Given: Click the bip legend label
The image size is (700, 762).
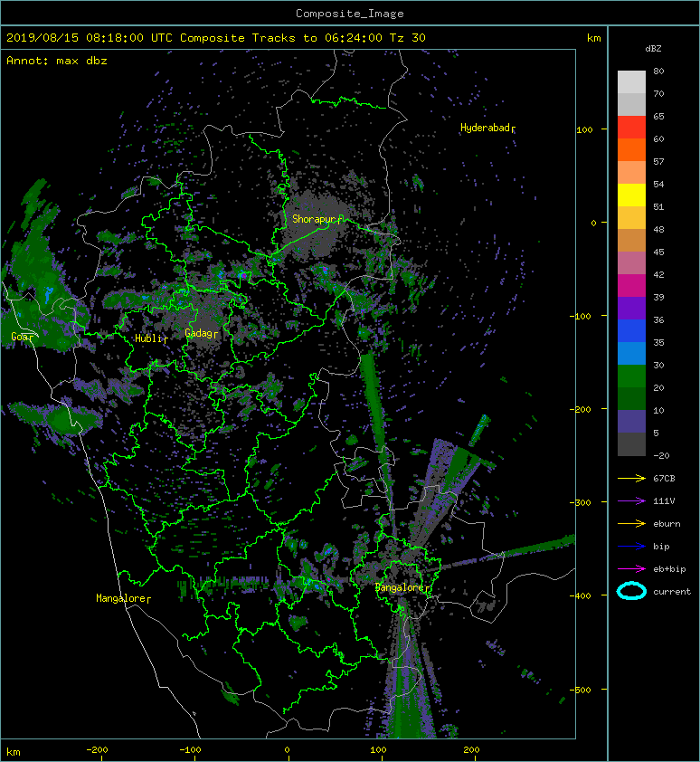Looking at the screenshot, I should tap(661, 547).
